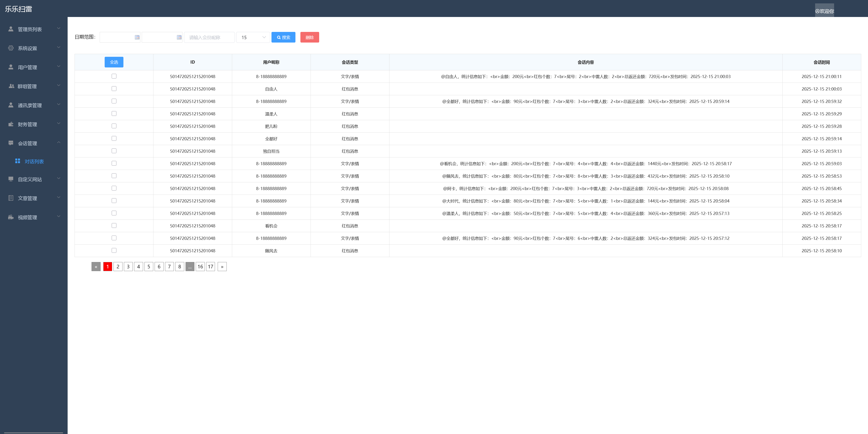The height and width of the screenshot is (434, 868).
Task: Open the first date calendar icon
Action: coord(137,37)
